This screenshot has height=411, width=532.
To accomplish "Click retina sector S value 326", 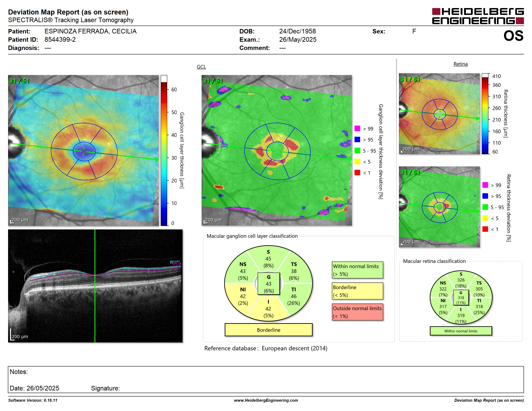I will (461, 280).
